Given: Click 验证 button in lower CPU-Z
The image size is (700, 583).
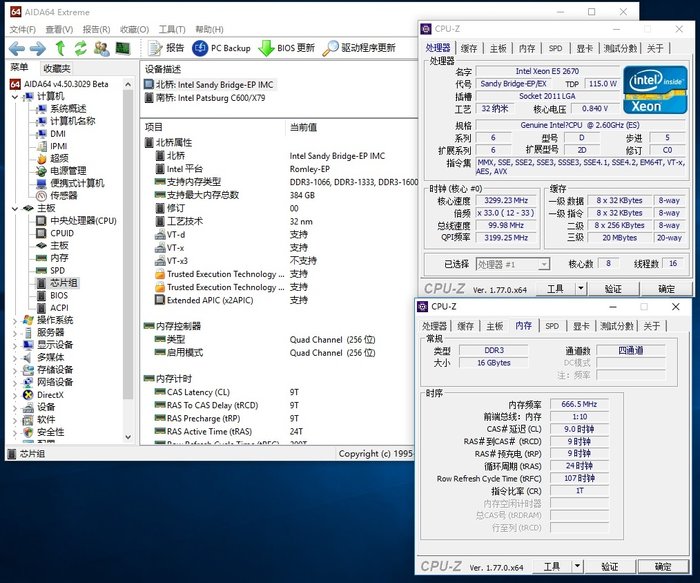Looking at the screenshot, I should tap(609, 566).
